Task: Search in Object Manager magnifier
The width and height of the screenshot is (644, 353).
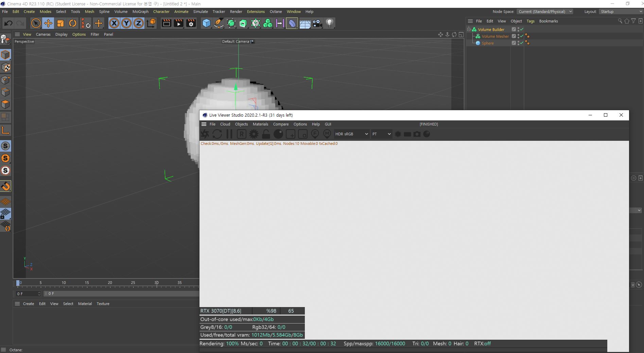Action: (620, 21)
